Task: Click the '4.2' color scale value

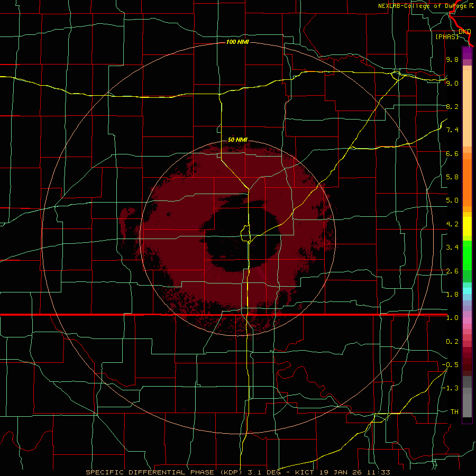Action: click(452, 224)
